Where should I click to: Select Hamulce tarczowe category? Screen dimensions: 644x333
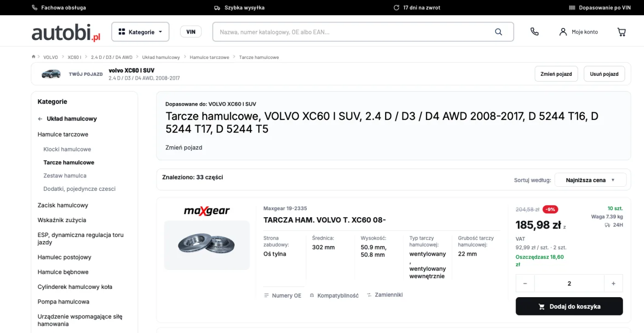63,134
